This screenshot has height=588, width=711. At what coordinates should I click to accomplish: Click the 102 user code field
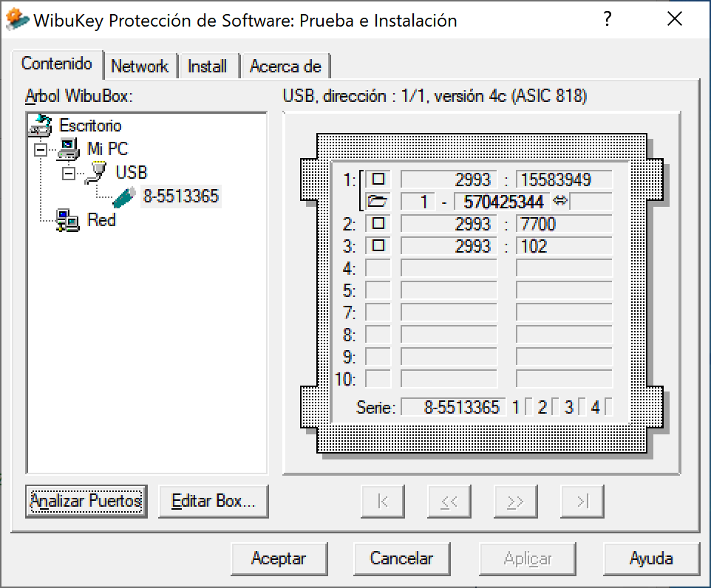pos(564,246)
